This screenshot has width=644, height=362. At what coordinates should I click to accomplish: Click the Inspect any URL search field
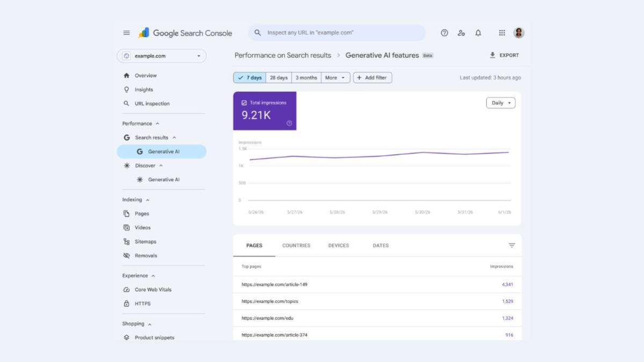(337, 32)
